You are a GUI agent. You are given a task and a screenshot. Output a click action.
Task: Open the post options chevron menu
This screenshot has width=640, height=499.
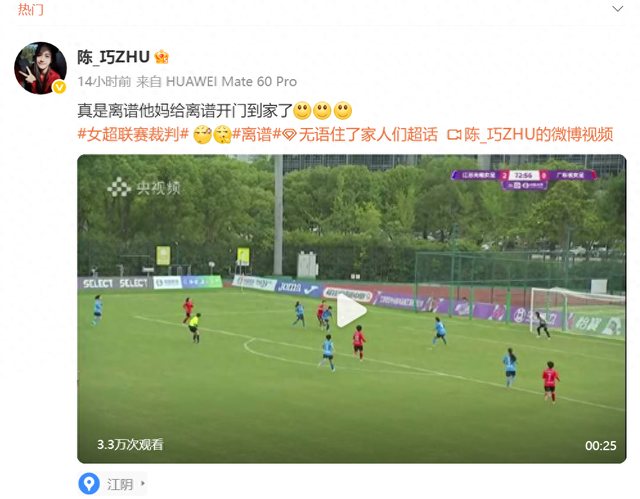click(x=618, y=9)
